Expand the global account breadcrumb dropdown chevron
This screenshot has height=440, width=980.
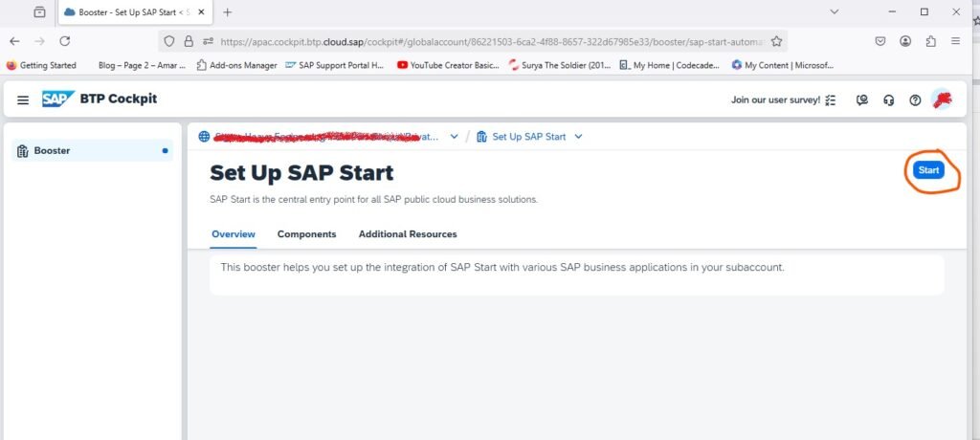(x=455, y=137)
